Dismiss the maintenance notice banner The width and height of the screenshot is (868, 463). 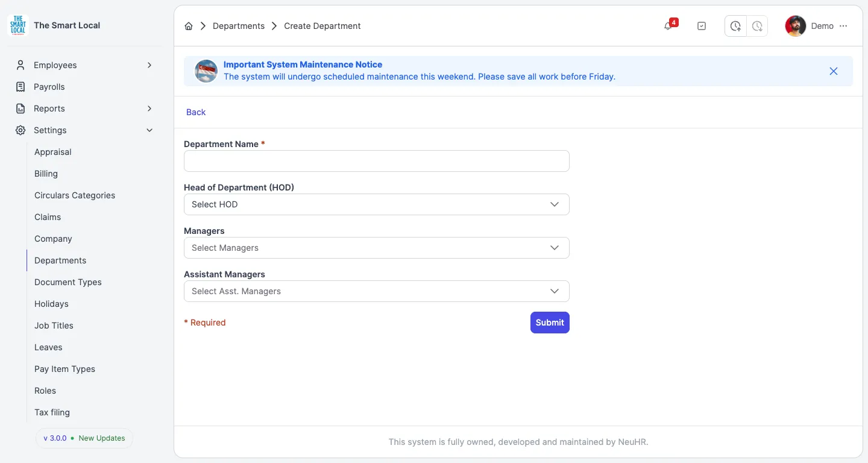[834, 71]
